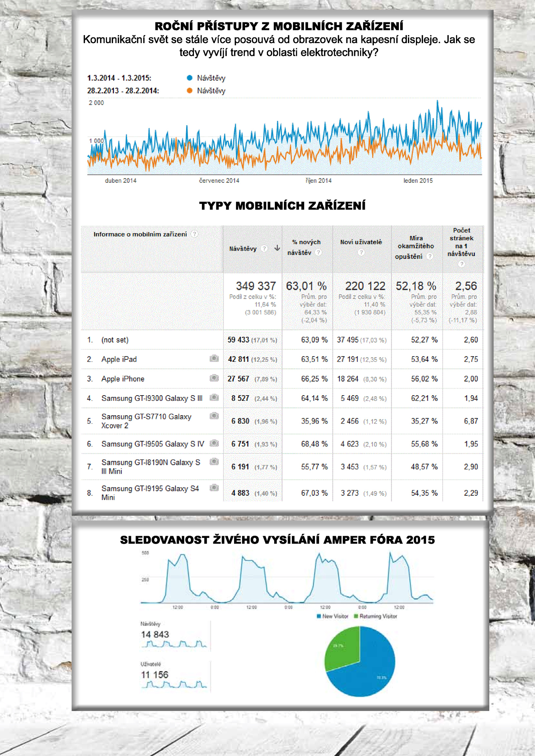Open camera icon for Galaxy S4 Mini row
This screenshot has width=535, height=756.
214,488
